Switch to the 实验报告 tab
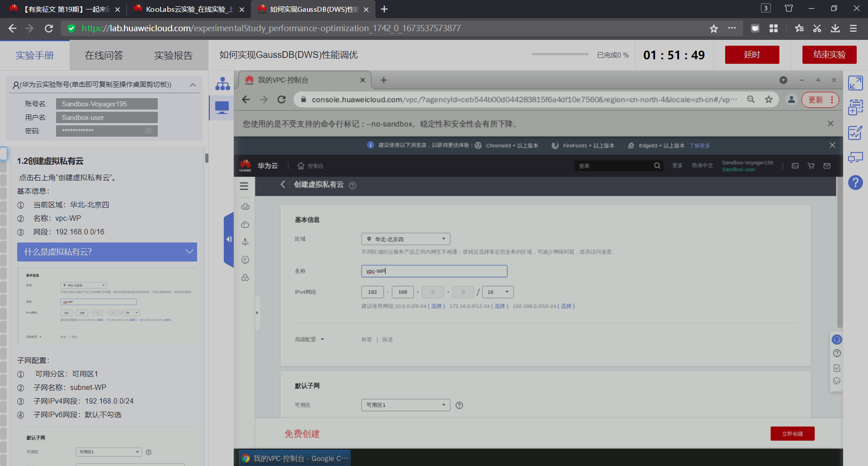 coord(174,55)
